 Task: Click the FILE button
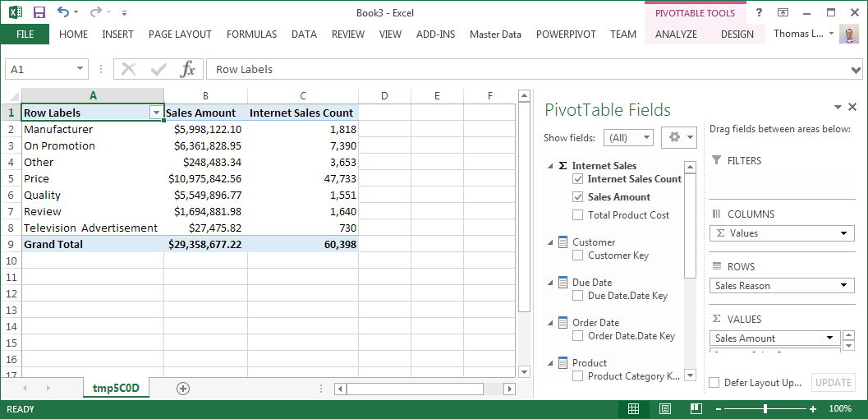pos(25,35)
